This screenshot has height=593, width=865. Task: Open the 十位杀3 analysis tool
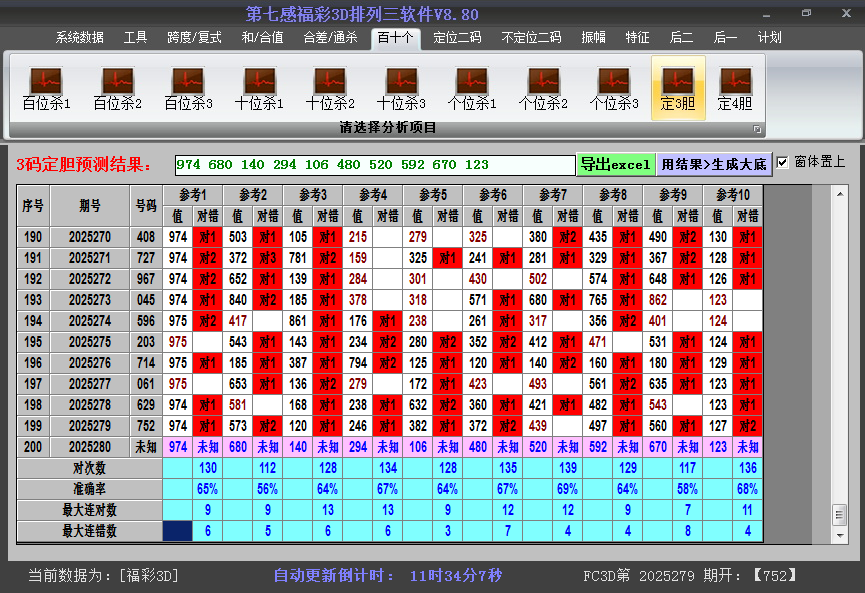coord(403,85)
